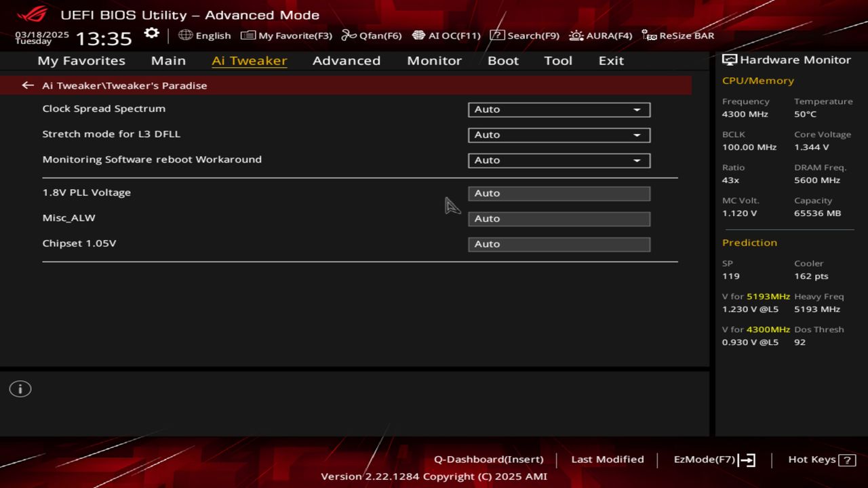Click the Cooler score 162 pts
Viewport: 868px width, 488px height.
[x=812, y=277]
